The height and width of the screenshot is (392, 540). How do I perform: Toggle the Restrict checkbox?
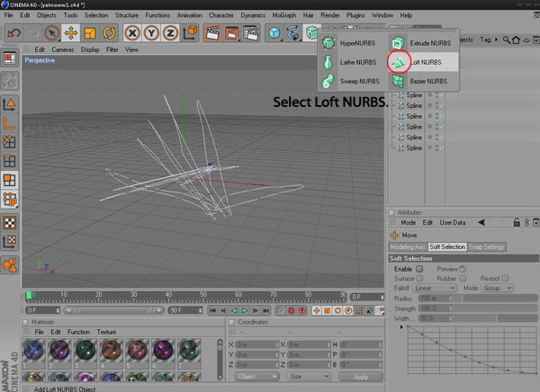[x=505, y=278]
